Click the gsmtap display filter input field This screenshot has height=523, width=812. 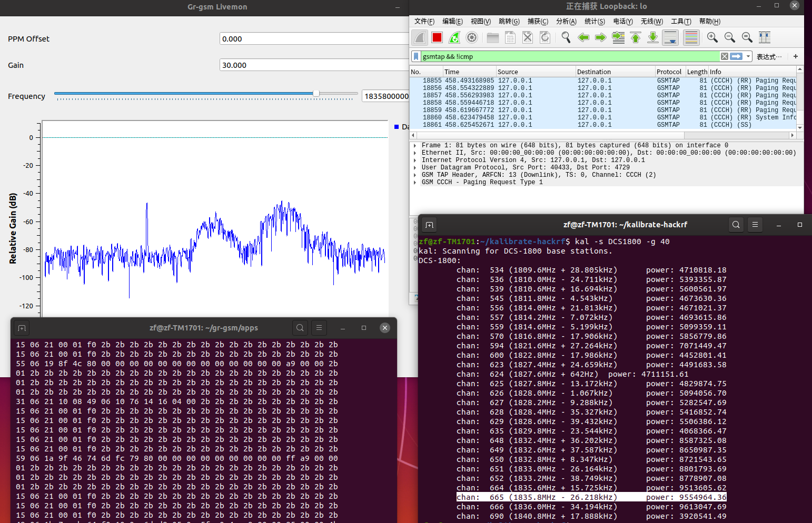point(570,56)
